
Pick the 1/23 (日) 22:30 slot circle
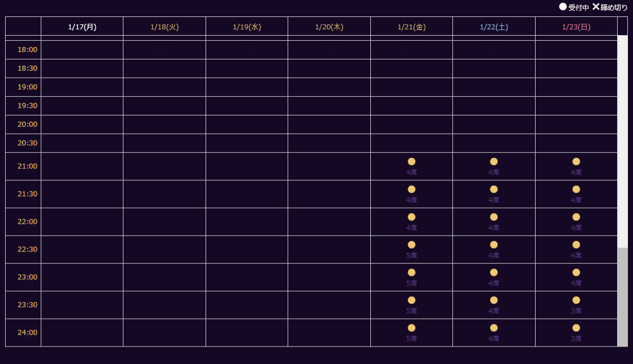pos(576,245)
